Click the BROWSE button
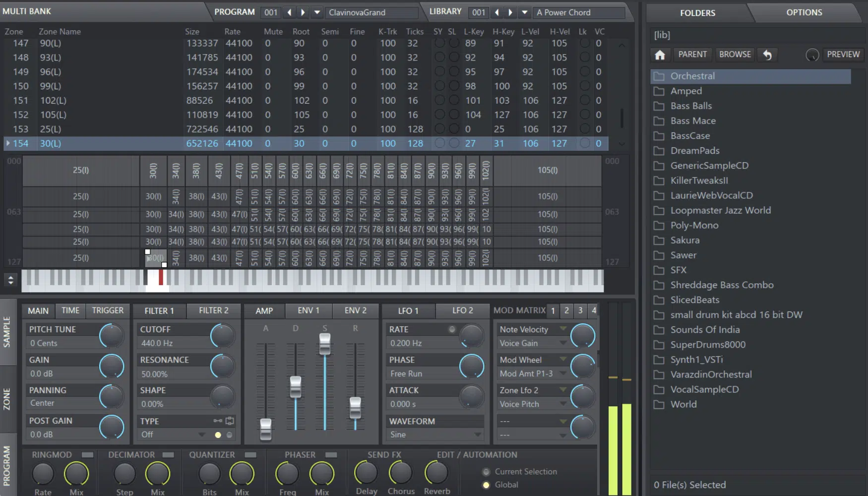The height and width of the screenshot is (496, 868). 735,54
